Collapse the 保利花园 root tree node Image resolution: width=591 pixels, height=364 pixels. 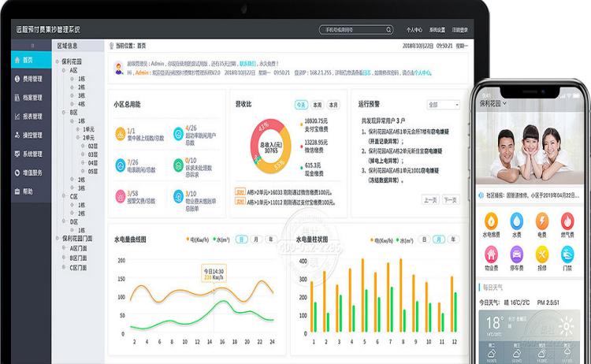tap(58, 61)
